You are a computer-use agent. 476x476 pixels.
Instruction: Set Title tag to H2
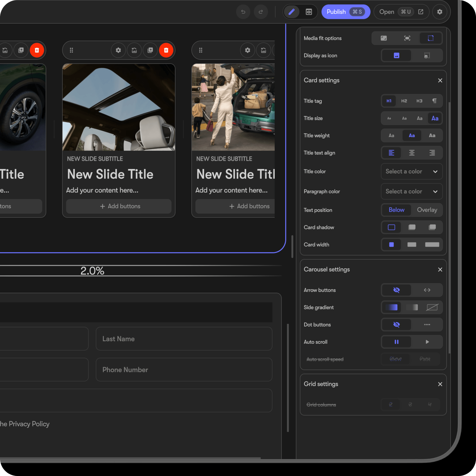(x=404, y=101)
